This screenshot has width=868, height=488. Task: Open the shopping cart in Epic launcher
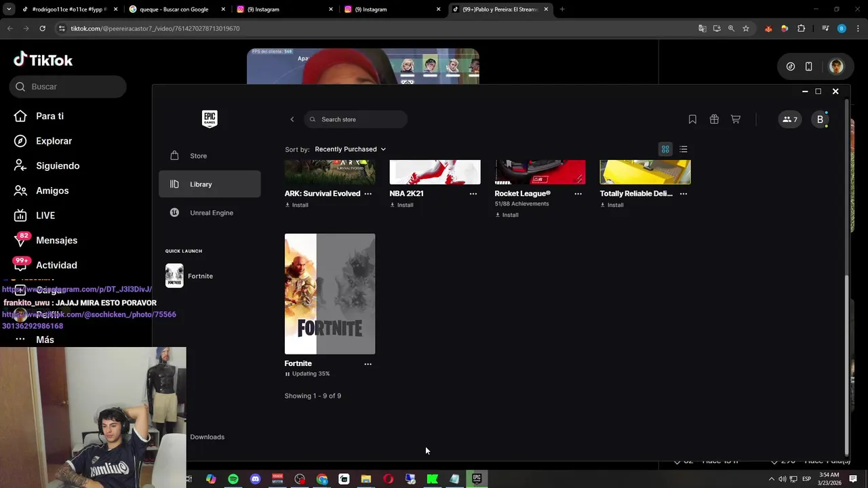click(x=736, y=119)
